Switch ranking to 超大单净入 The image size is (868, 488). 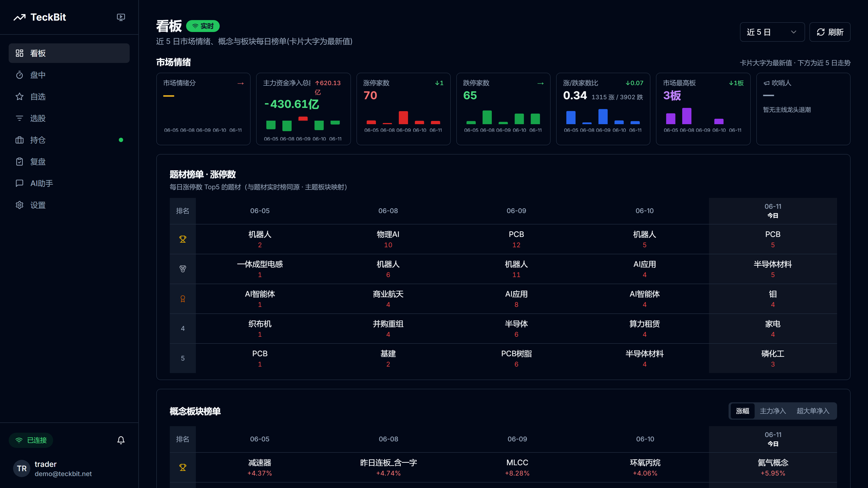click(x=813, y=411)
